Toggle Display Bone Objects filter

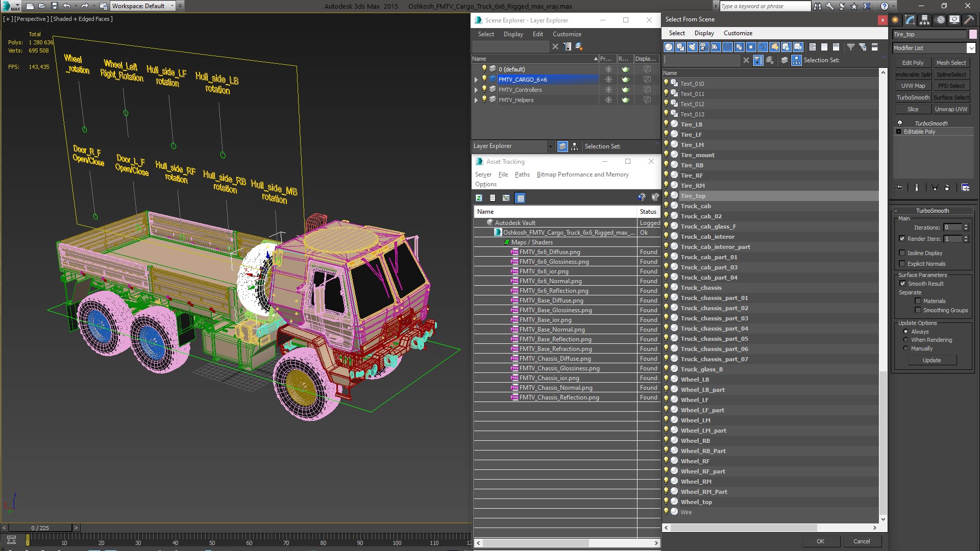coord(763,47)
